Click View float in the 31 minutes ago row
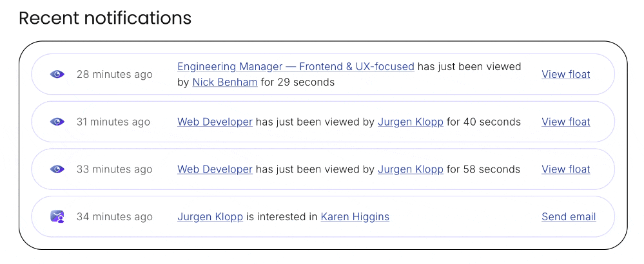The height and width of the screenshot is (264, 644). 565,122
